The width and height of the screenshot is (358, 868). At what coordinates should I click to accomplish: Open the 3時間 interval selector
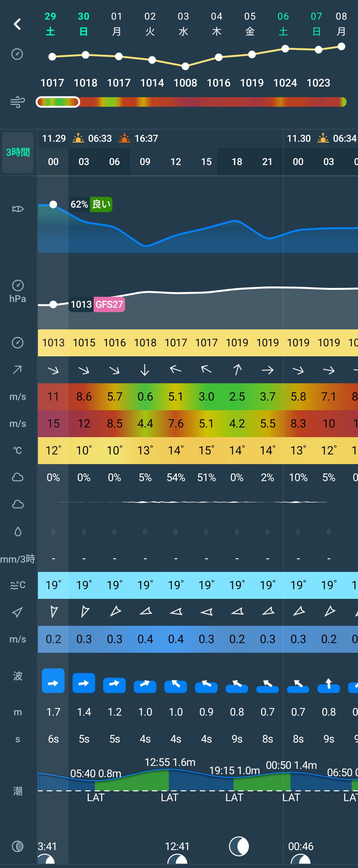coord(18,152)
